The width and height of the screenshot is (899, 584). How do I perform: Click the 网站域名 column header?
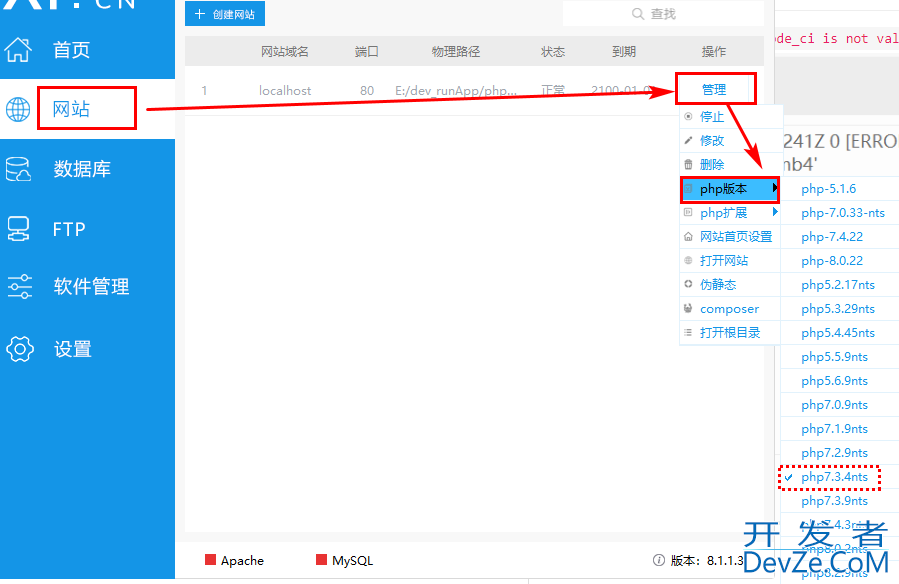pyautogui.click(x=285, y=52)
